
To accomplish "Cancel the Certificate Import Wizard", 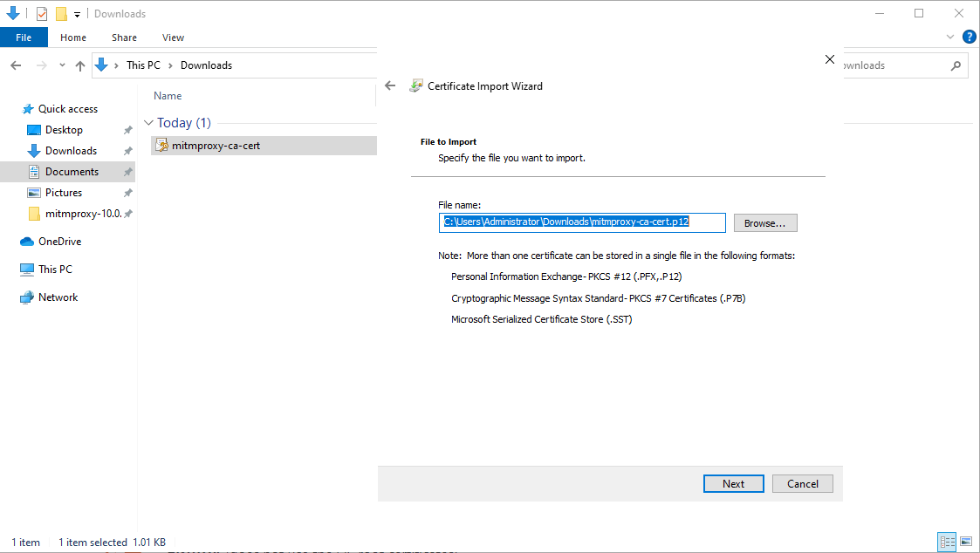I will point(803,483).
